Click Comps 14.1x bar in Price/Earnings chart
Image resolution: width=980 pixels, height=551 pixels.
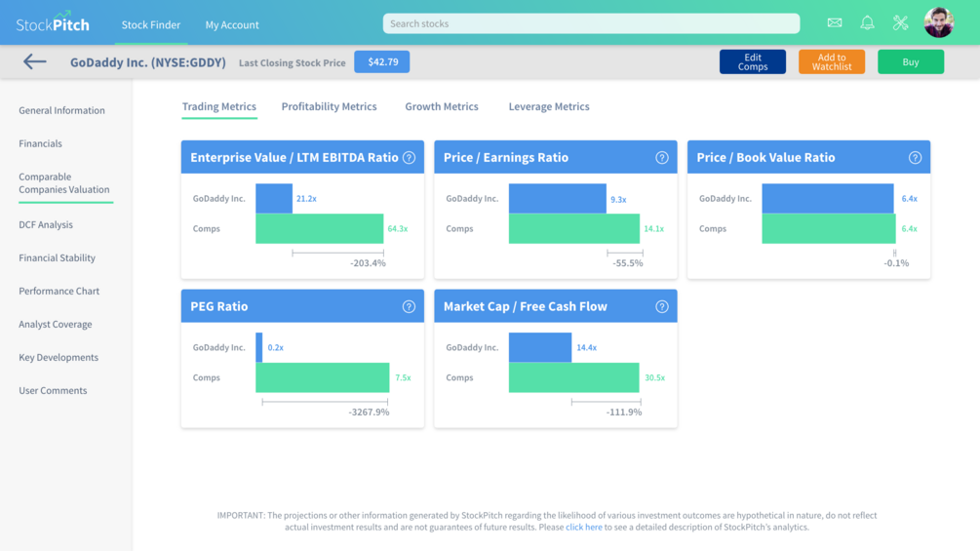click(574, 228)
